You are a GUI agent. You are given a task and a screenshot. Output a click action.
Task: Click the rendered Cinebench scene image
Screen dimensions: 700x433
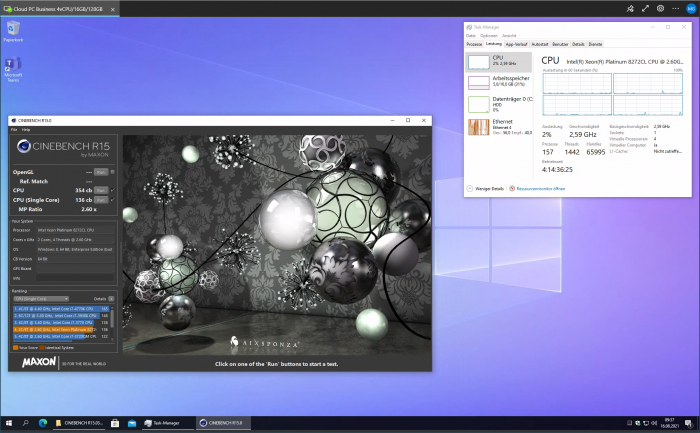277,245
